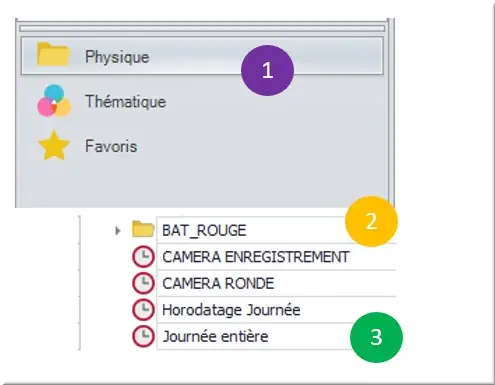Screen dimensions: 495x385
Task: Click the purple number 1 marker
Action: [x=267, y=71]
